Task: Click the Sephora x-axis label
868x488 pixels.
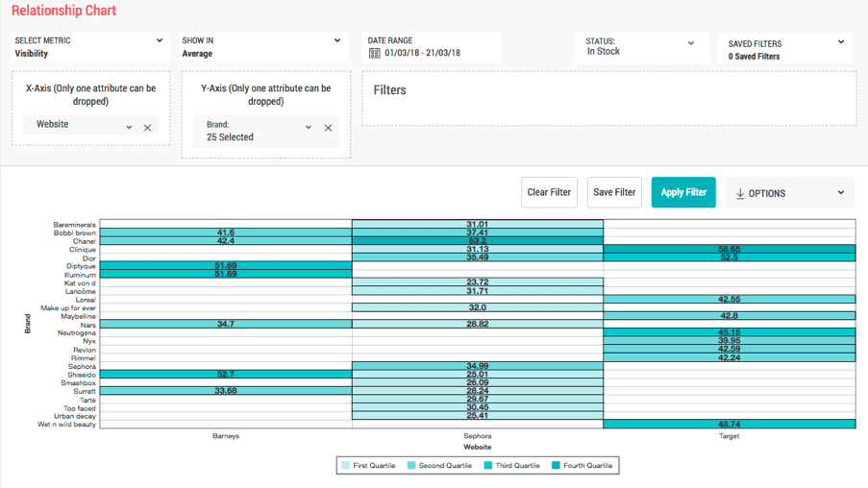Action: (478, 436)
